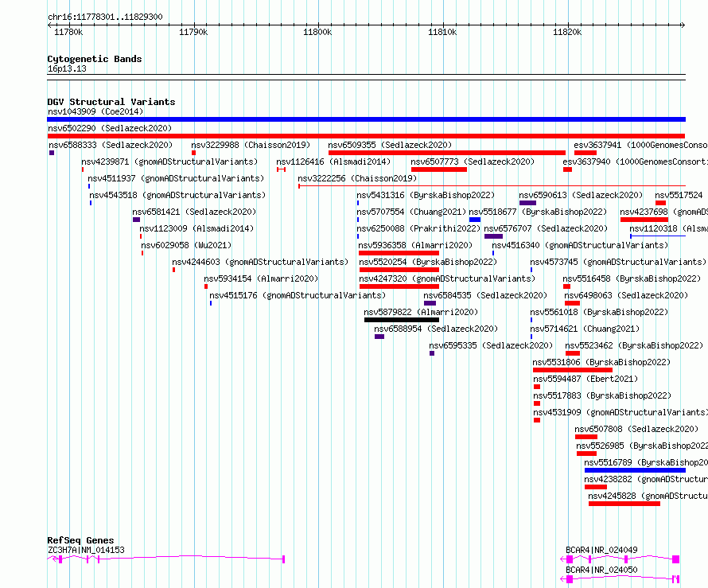Click nsv6029058 (Wu2021) label
This screenshot has height=588, width=708.
(186, 245)
